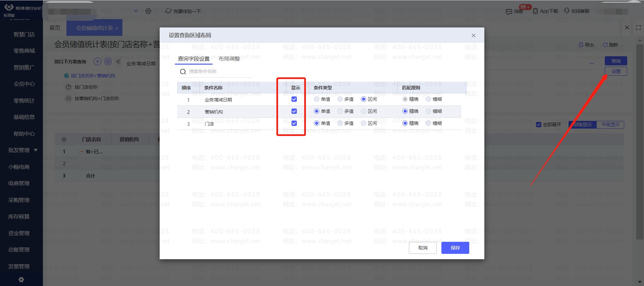The image size is (644, 286).
Task: Click the 搜索条件名称 search field
Action: point(218,71)
